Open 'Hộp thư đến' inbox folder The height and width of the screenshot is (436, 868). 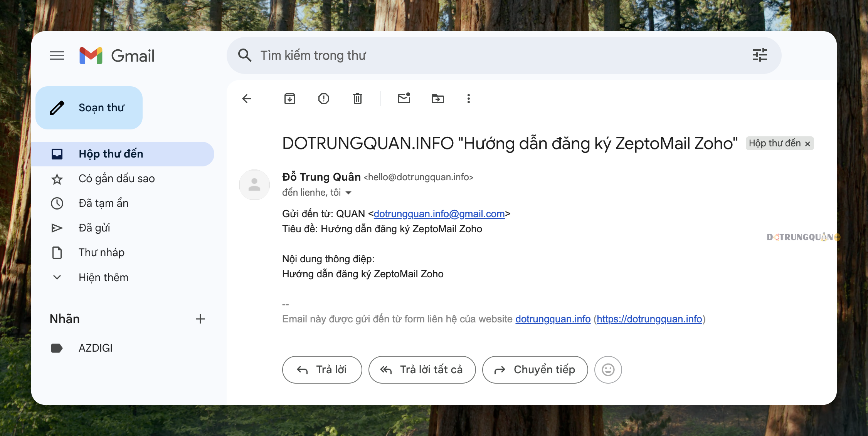pos(123,154)
